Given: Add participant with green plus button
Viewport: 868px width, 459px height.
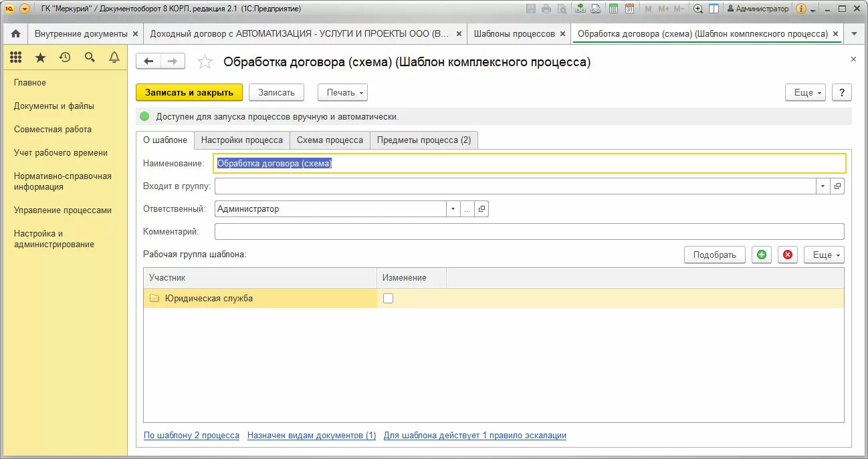Looking at the screenshot, I should click(761, 255).
